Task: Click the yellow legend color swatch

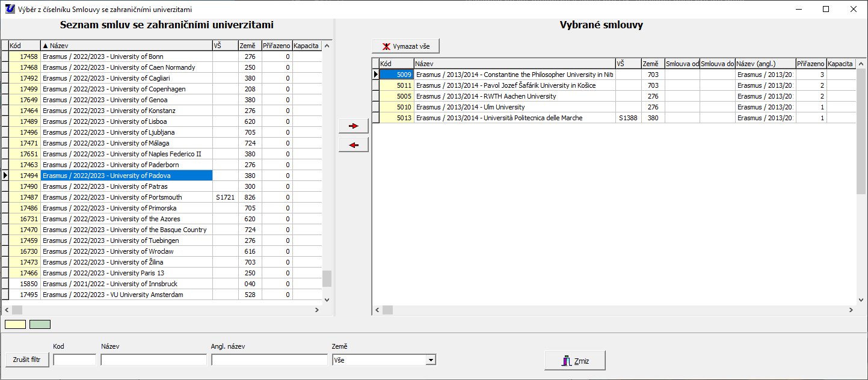Action: tap(16, 325)
